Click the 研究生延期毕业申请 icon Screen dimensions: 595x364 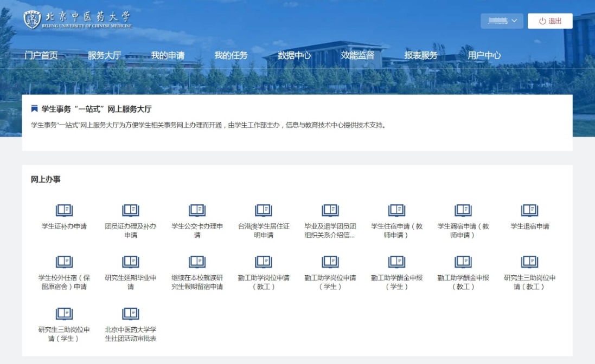point(131,262)
